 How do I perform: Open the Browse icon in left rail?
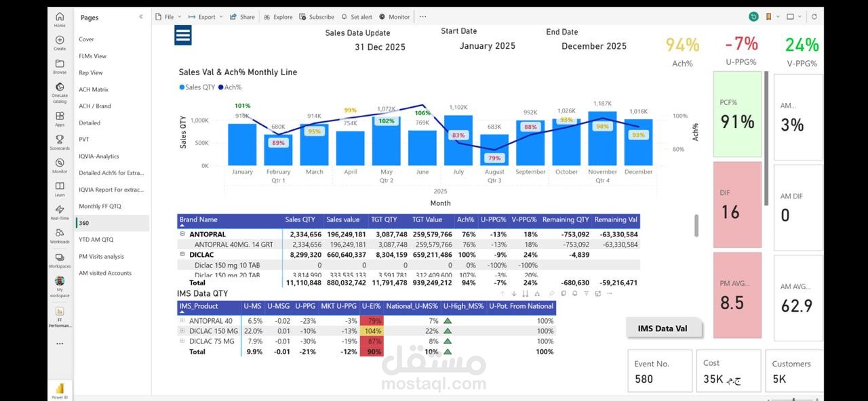[60, 63]
